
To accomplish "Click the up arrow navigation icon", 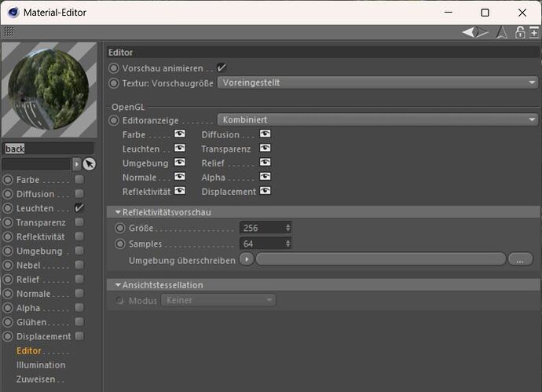I will (x=502, y=32).
